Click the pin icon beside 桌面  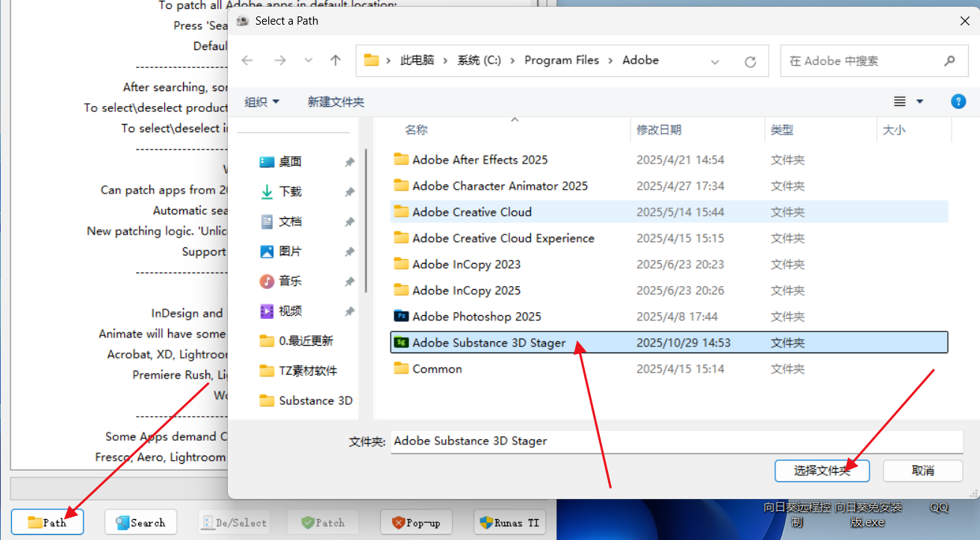[349, 162]
